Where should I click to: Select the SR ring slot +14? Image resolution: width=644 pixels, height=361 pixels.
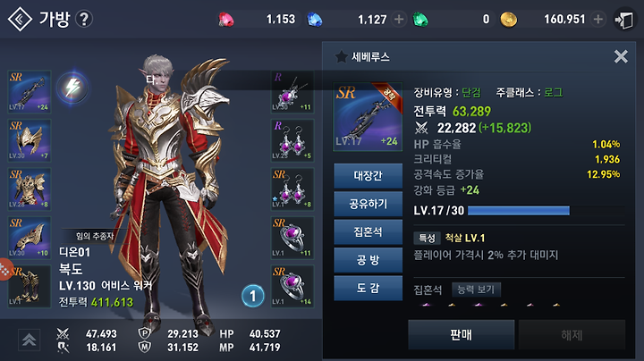[292, 286]
